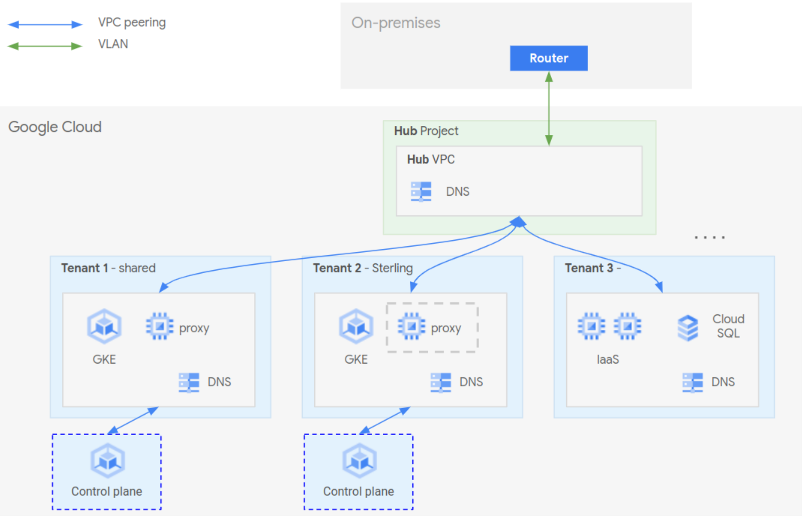Click the blue VPC peering legend arrow
Viewport: 812px width, 518px height.
[45, 24]
